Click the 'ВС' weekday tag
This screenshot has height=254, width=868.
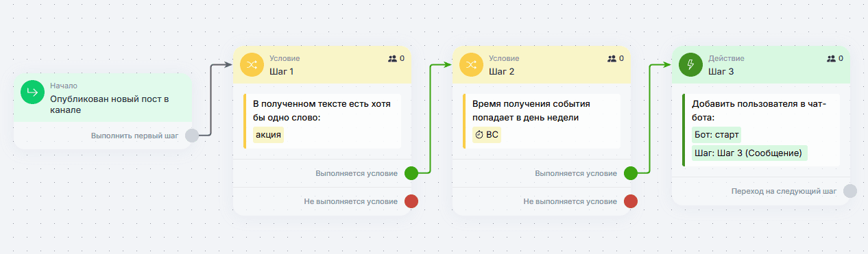487,135
